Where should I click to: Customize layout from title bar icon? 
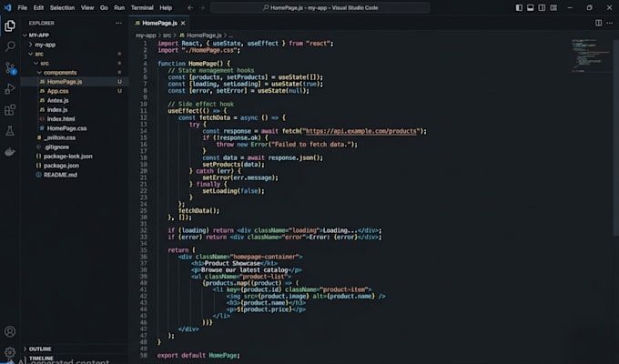553,7
